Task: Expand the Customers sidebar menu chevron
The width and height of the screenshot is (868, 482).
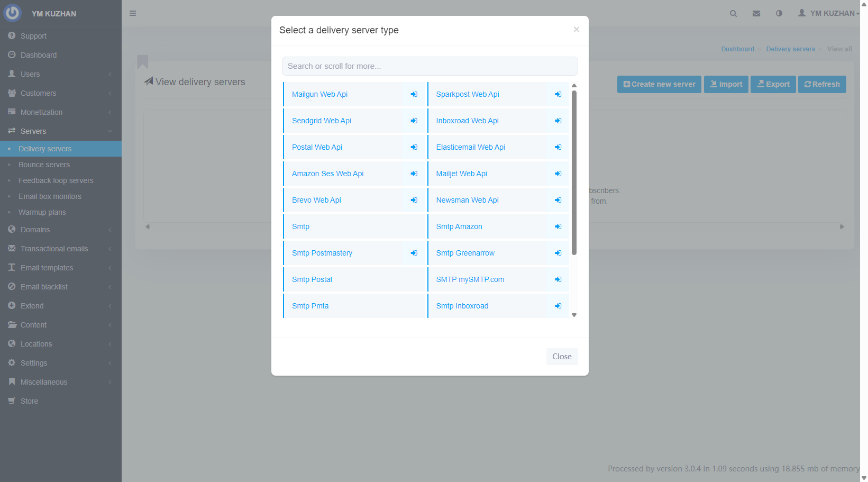Action: pyautogui.click(x=110, y=93)
